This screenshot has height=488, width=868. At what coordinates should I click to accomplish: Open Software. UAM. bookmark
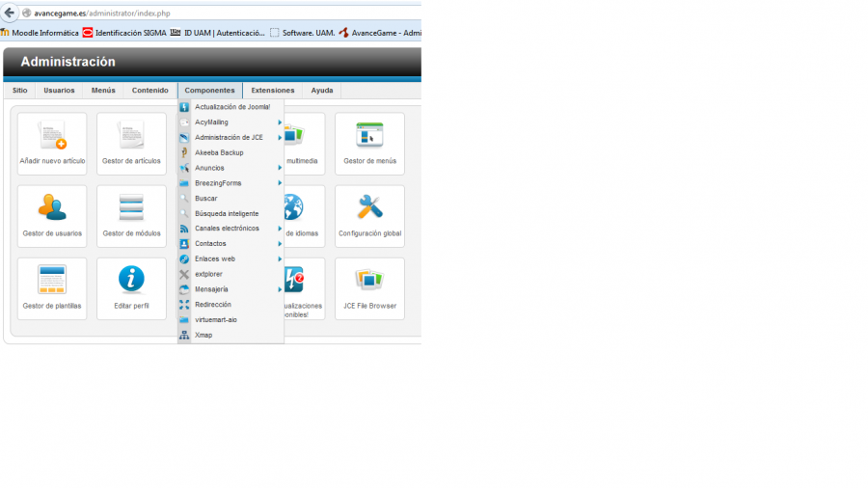[303, 33]
